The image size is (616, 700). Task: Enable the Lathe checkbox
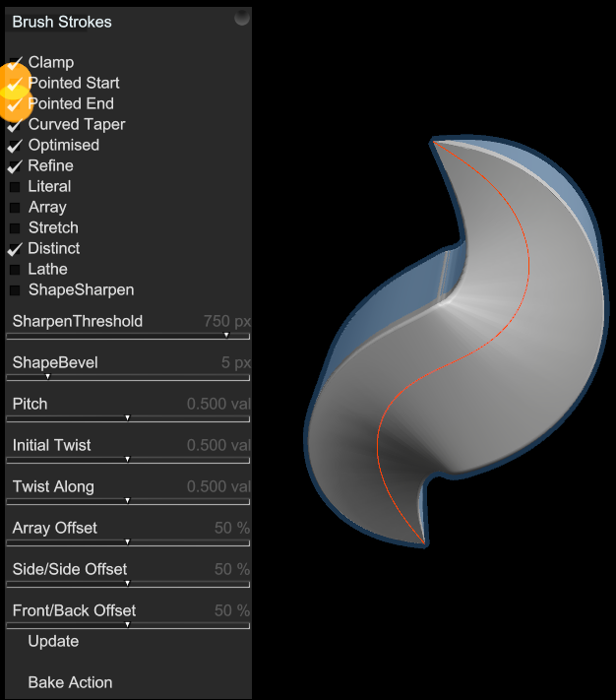[15, 270]
